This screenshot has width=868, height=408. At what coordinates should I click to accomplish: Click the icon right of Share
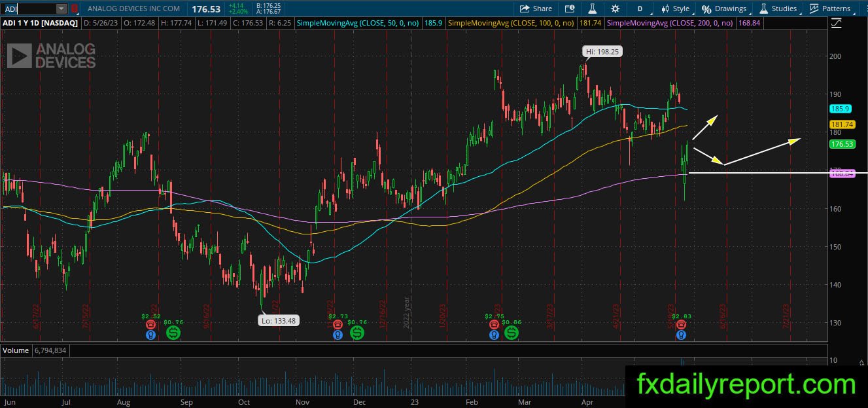point(570,9)
